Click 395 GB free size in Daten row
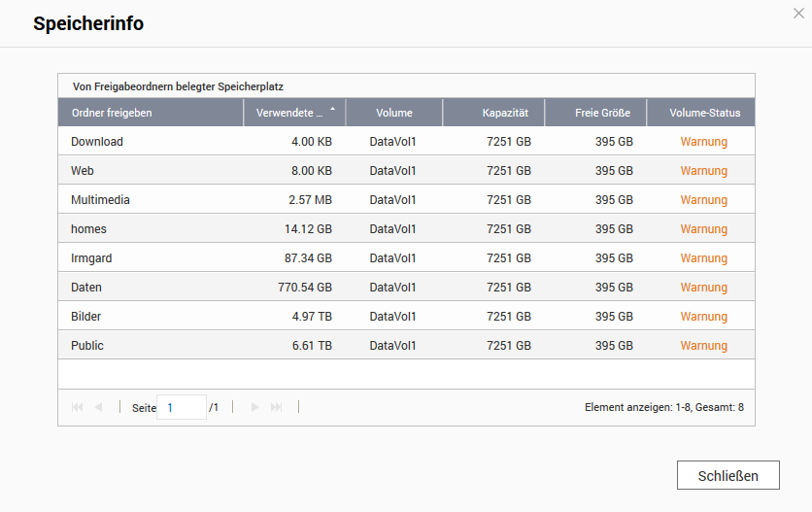 click(x=614, y=288)
